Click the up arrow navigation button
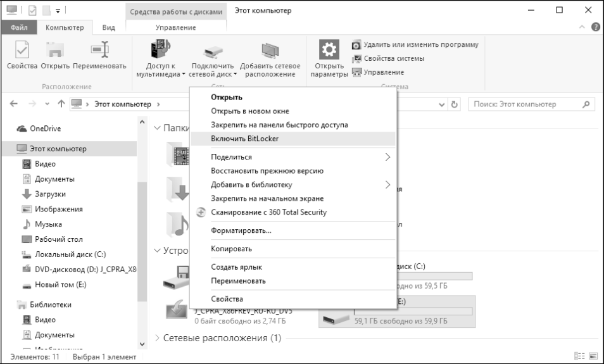This screenshot has height=364, width=604. (60, 104)
